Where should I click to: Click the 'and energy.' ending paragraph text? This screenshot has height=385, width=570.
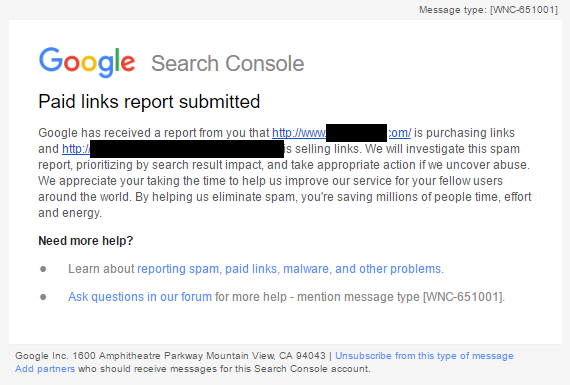point(70,213)
